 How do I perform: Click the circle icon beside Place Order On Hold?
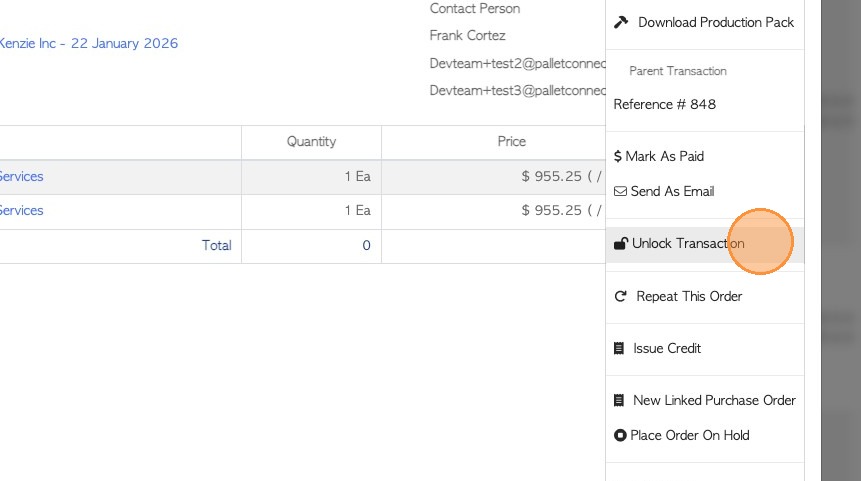[621, 435]
